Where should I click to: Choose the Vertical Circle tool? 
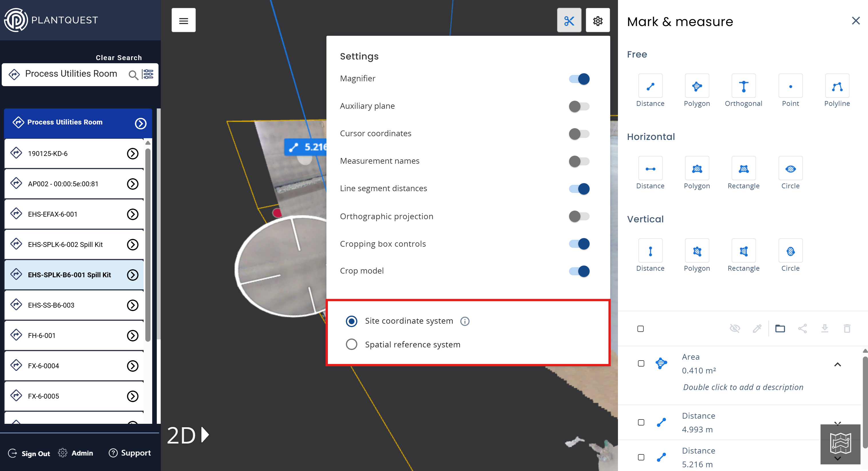click(790, 251)
